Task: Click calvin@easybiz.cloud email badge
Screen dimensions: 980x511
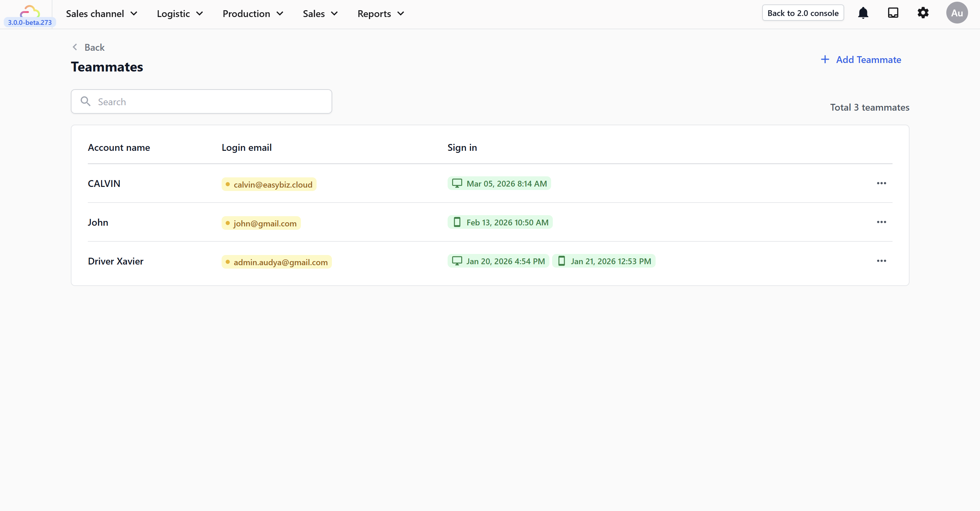Action: 269,185
